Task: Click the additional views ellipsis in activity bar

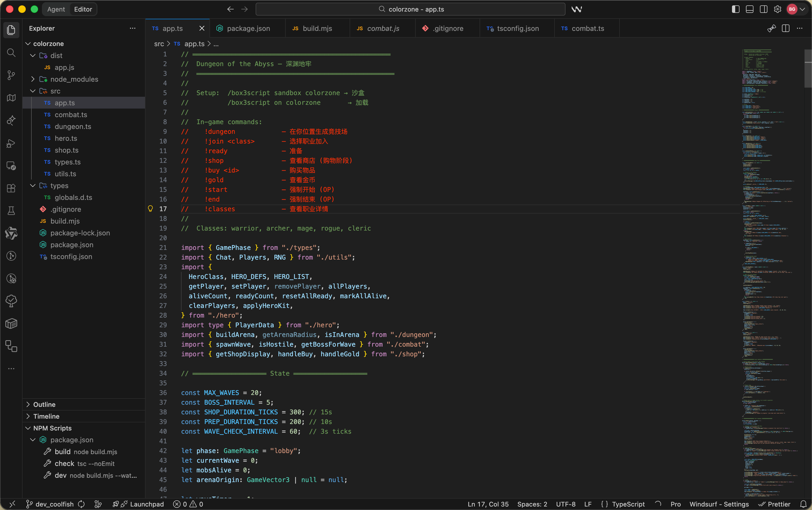Action: point(11,369)
